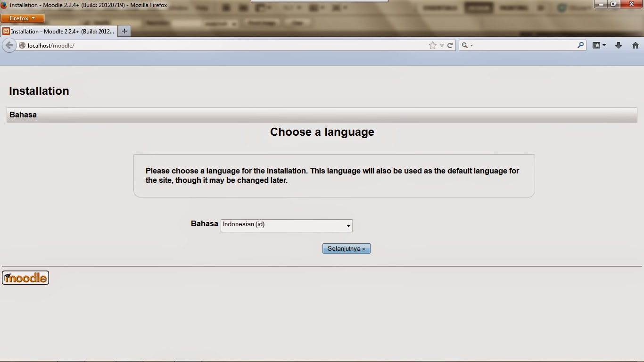Viewport: 644px width, 362px height.
Task: Open the Firefox application menu button
Action: point(22,18)
